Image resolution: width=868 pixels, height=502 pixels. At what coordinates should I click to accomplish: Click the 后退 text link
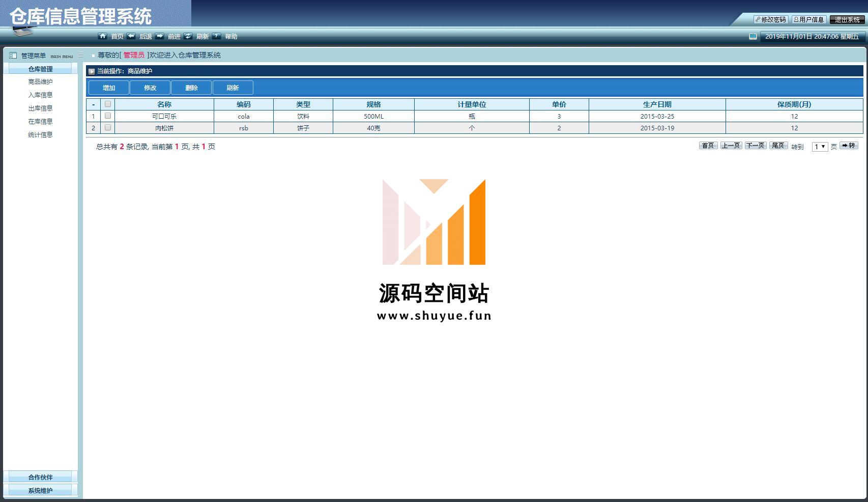(x=146, y=37)
